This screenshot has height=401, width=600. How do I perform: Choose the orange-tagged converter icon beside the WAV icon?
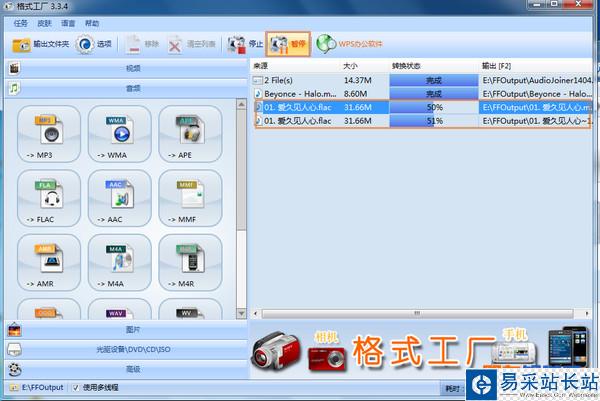(x=49, y=311)
